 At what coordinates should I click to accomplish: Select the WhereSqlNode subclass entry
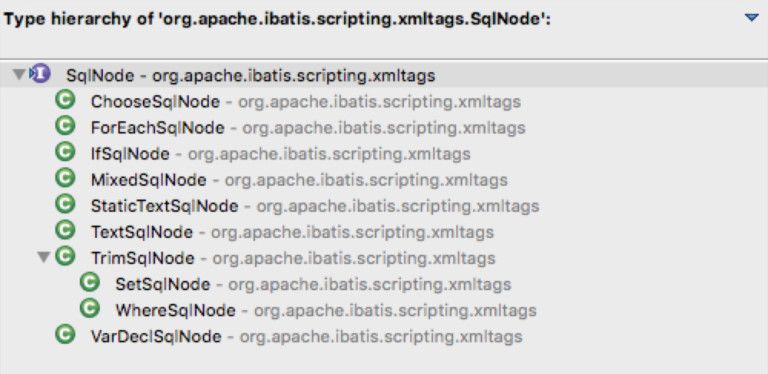click(x=326, y=310)
